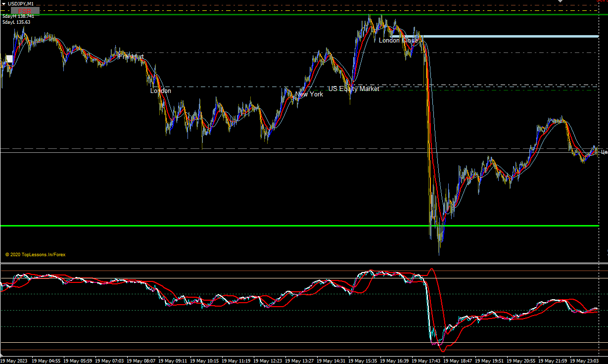Open the TopLessons.In/Forex copyright link
608x364 pixels.
pyautogui.click(x=36, y=255)
